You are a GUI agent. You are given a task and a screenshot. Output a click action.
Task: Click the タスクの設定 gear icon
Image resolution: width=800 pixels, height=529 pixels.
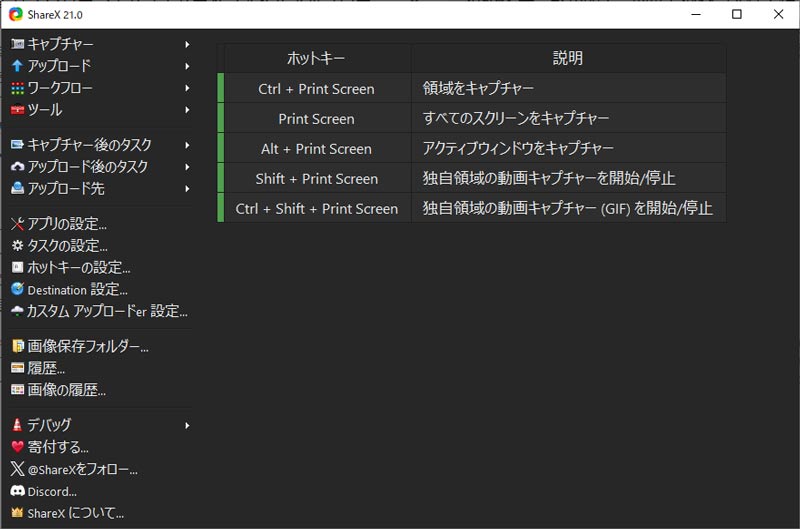[x=17, y=245]
